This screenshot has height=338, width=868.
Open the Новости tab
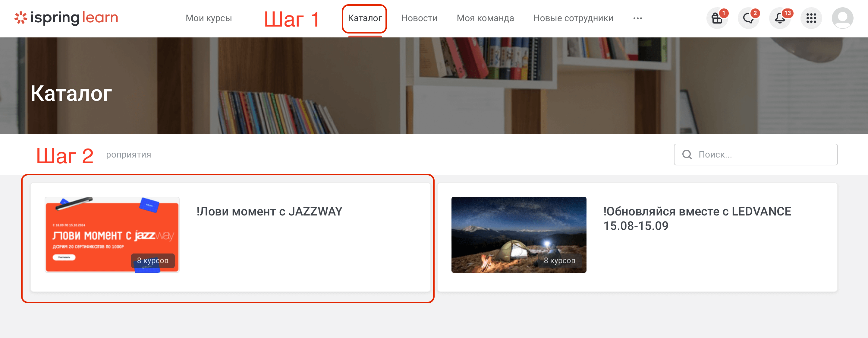click(419, 18)
